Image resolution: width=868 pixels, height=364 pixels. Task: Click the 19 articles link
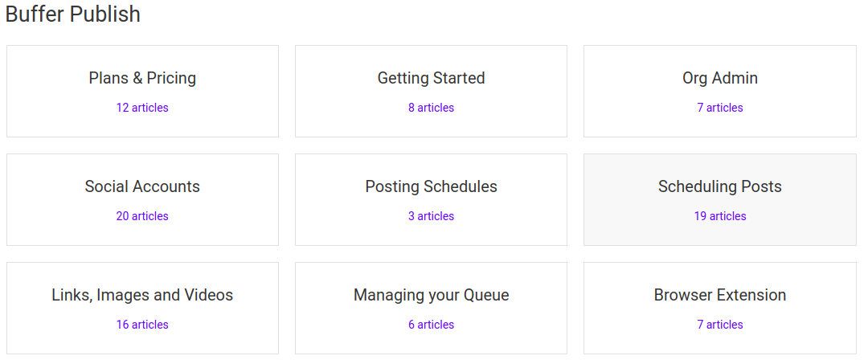pyautogui.click(x=719, y=216)
